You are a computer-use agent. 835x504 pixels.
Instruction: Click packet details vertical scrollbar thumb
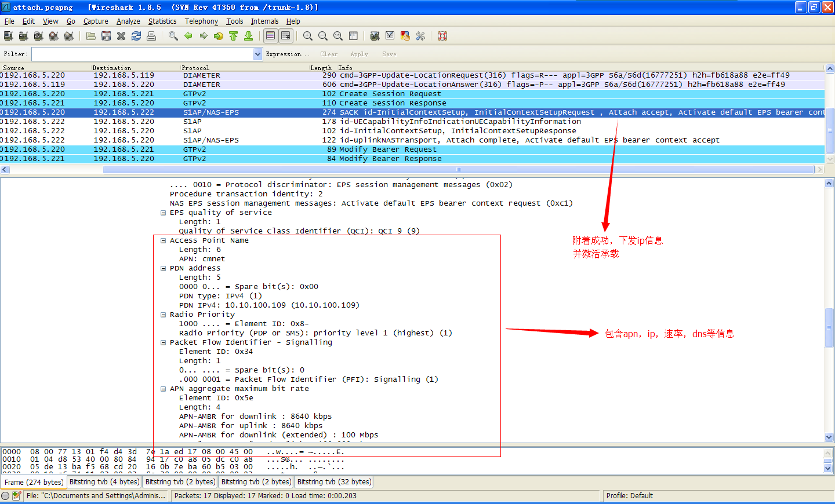829,328
